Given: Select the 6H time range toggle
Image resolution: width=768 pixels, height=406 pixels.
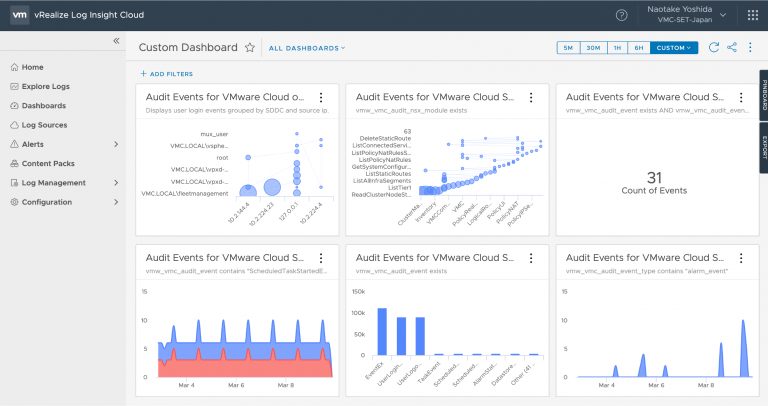Looking at the screenshot, I should (x=639, y=48).
